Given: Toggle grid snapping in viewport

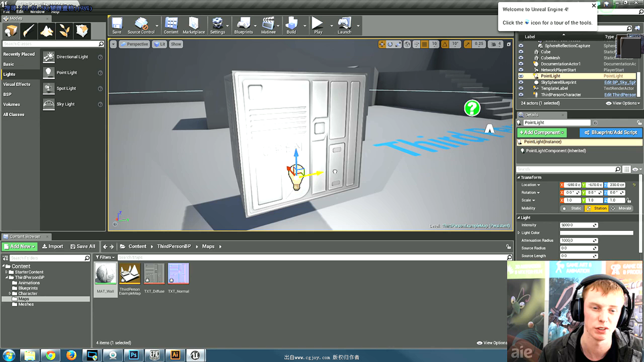Looking at the screenshot, I should 424,44.
